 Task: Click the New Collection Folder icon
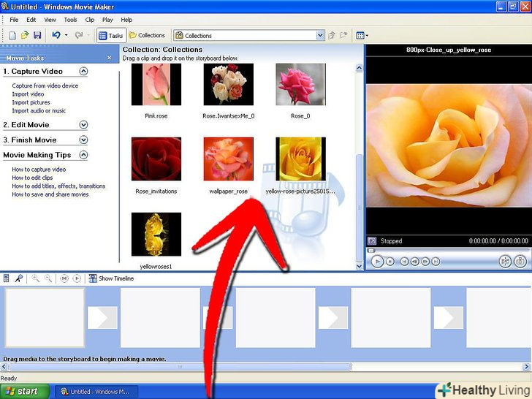(x=343, y=35)
